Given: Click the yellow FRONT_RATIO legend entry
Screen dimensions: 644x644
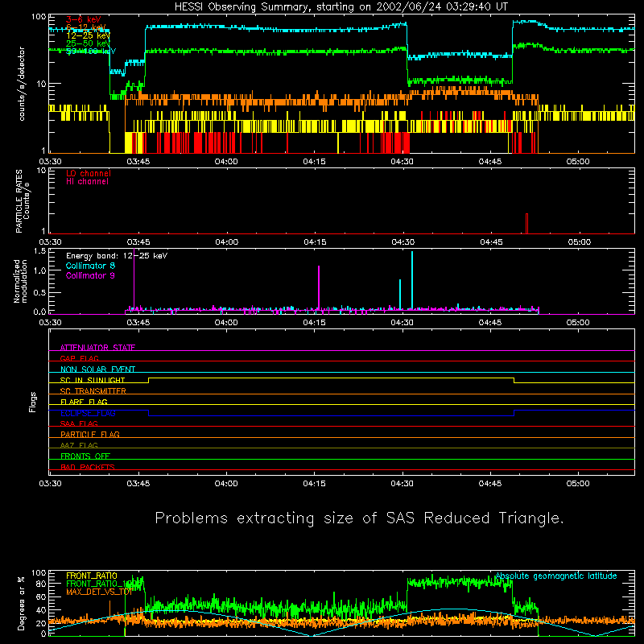Looking at the screenshot, I should tap(92, 576).
